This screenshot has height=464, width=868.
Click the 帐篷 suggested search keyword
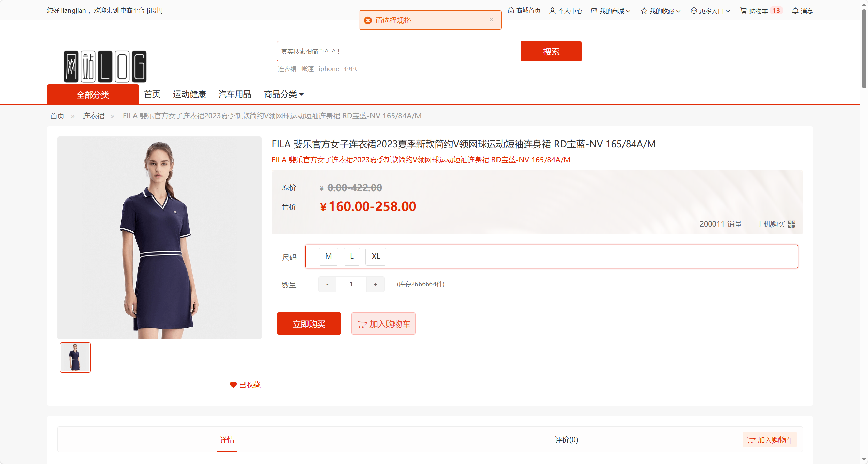[307, 69]
